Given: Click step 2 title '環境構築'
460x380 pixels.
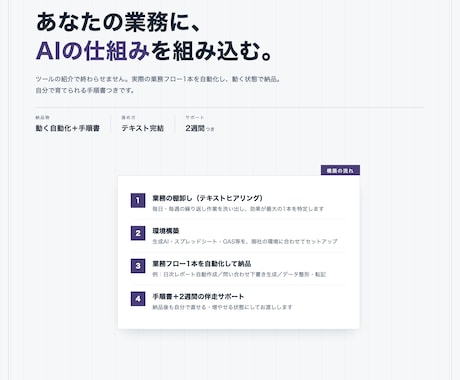Looking at the screenshot, I should tap(166, 231).
